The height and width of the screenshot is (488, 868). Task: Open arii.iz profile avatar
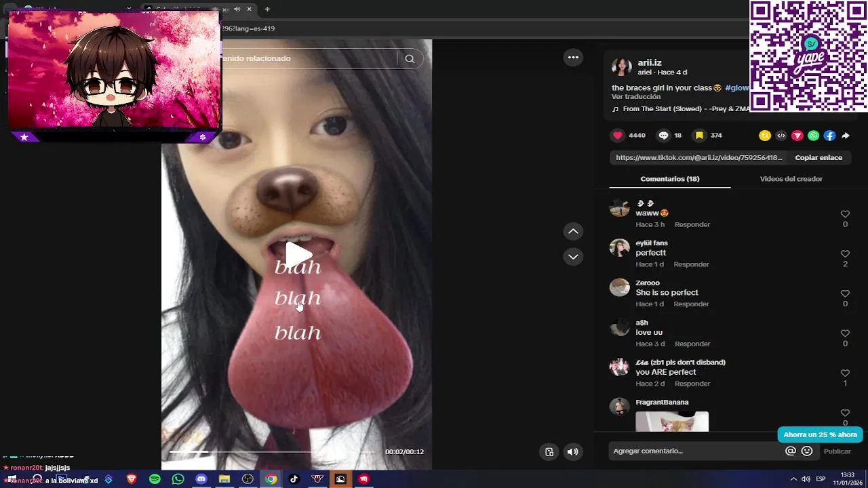tap(621, 67)
